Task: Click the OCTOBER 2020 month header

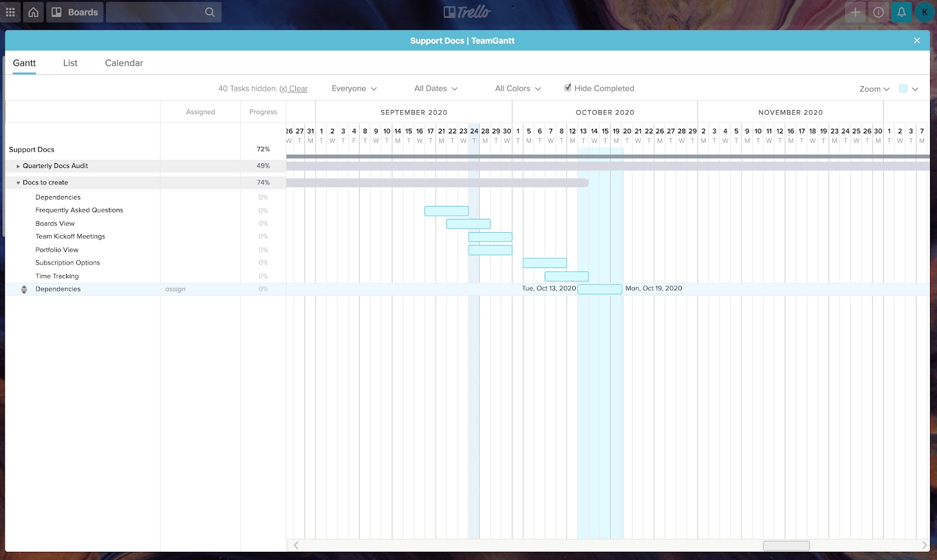Action: pyautogui.click(x=605, y=112)
